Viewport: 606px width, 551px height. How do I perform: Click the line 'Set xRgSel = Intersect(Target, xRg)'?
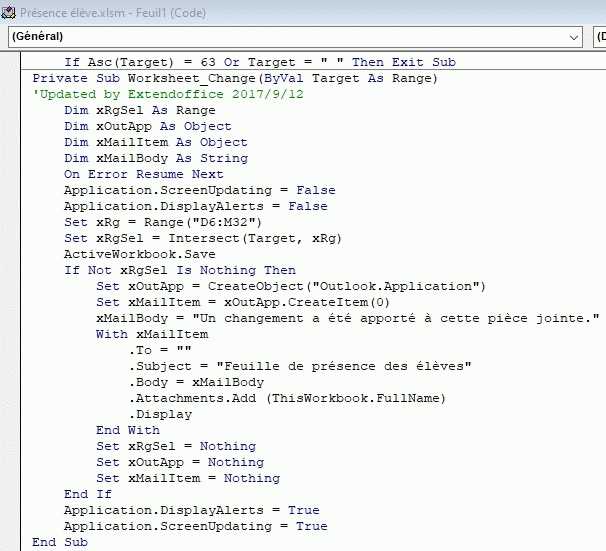(x=203, y=238)
